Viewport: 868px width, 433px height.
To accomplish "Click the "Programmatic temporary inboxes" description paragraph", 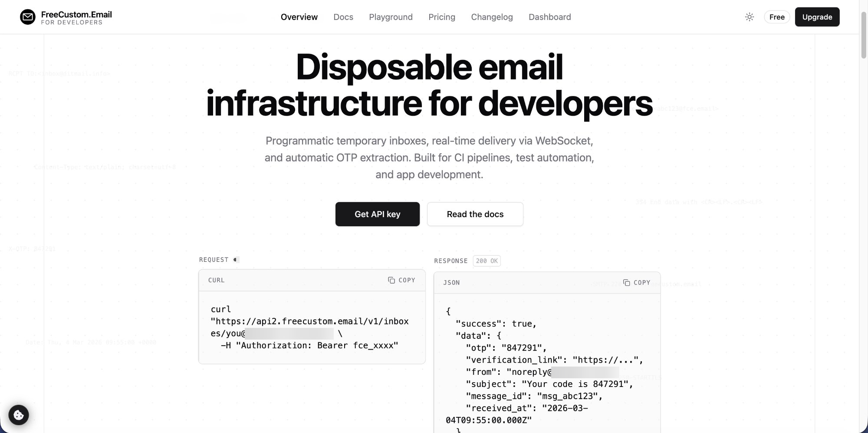I will (429, 157).
